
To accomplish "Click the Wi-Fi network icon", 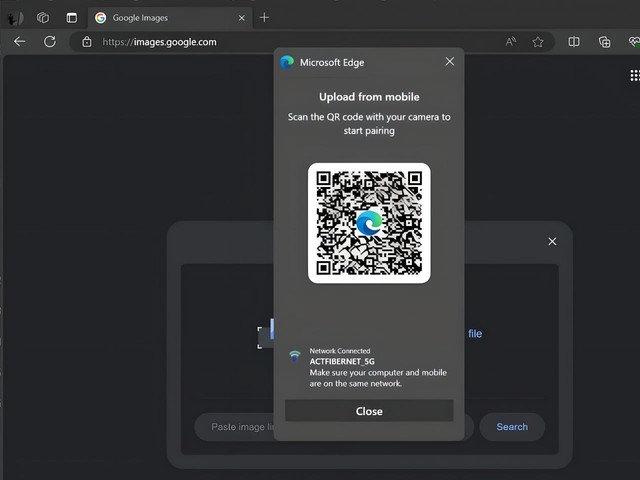I will coord(295,356).
